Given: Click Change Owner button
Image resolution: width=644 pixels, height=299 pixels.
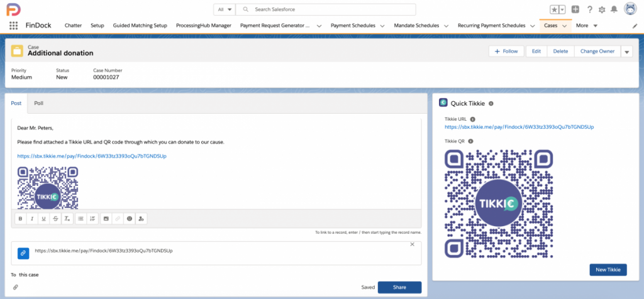Looking at the screenshot, I should [597, 52].
